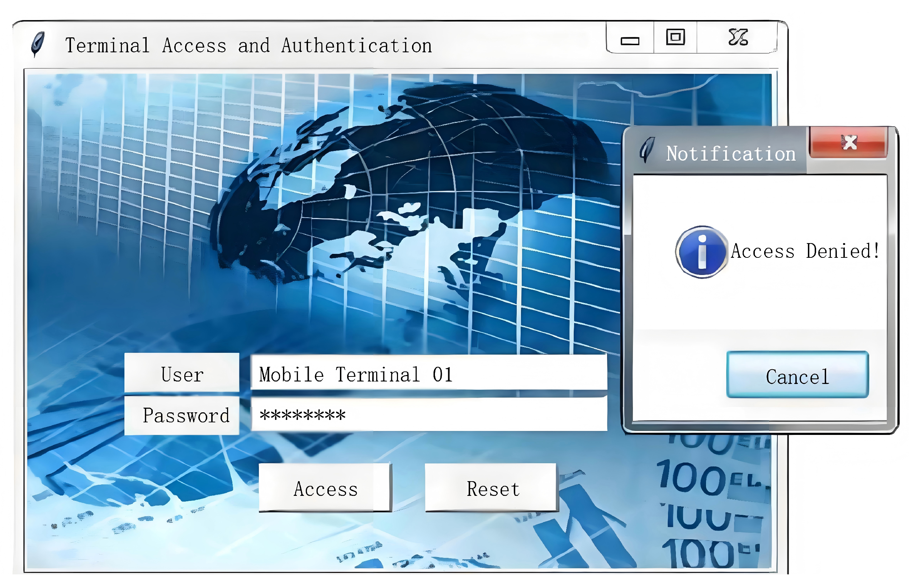
Task: Click the Notification title bar text
Action: coord(730,154)
